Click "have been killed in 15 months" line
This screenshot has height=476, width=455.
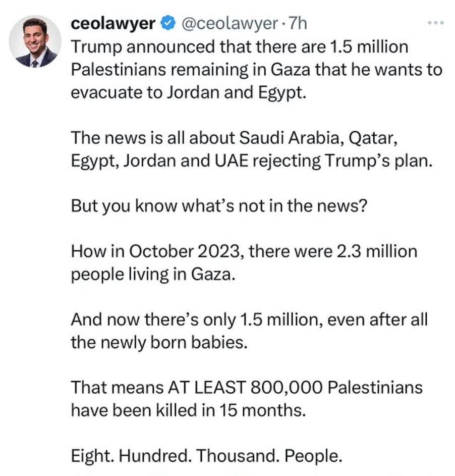pyautogui.click(x=188, y=410)
